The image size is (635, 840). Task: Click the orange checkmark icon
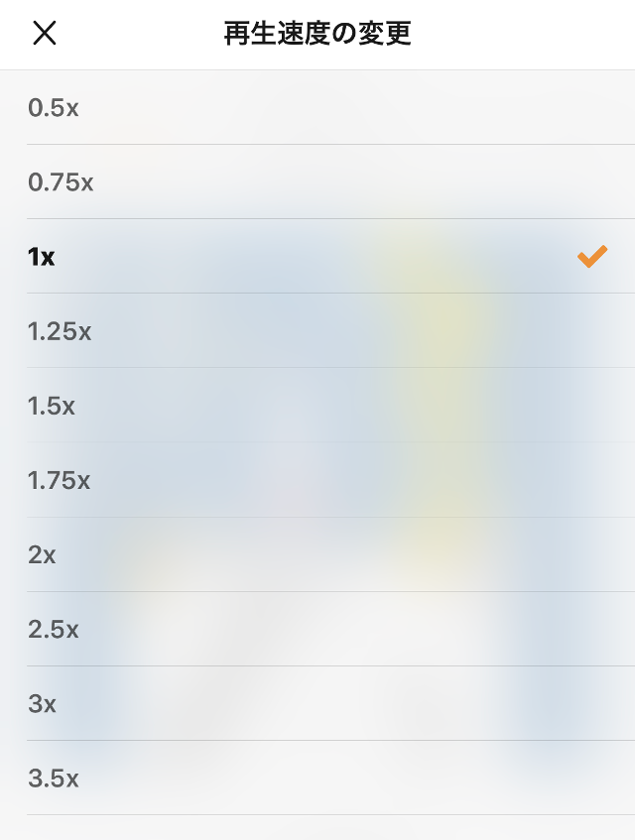click(x=591, y=257)
